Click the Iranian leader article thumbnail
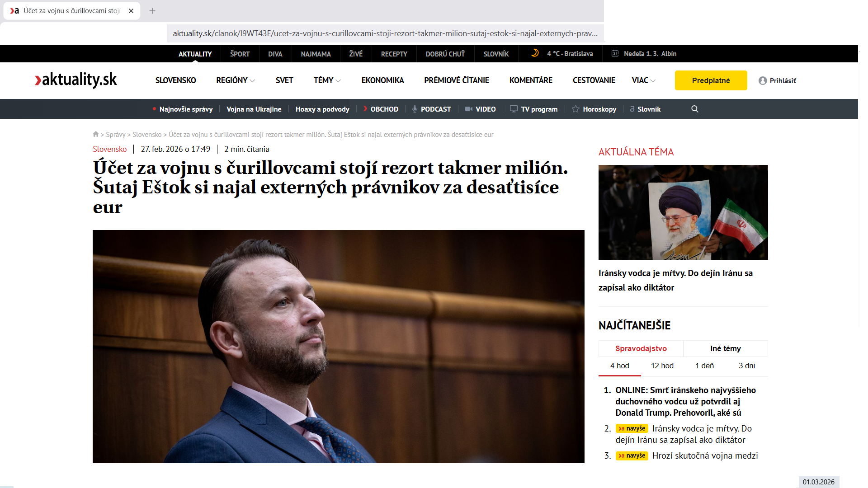Viewport: 868px width, 488px height. (x=683, y=212)
